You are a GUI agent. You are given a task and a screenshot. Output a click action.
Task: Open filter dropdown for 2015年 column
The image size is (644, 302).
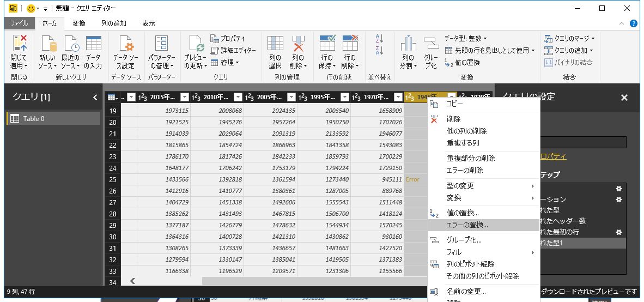185,98
